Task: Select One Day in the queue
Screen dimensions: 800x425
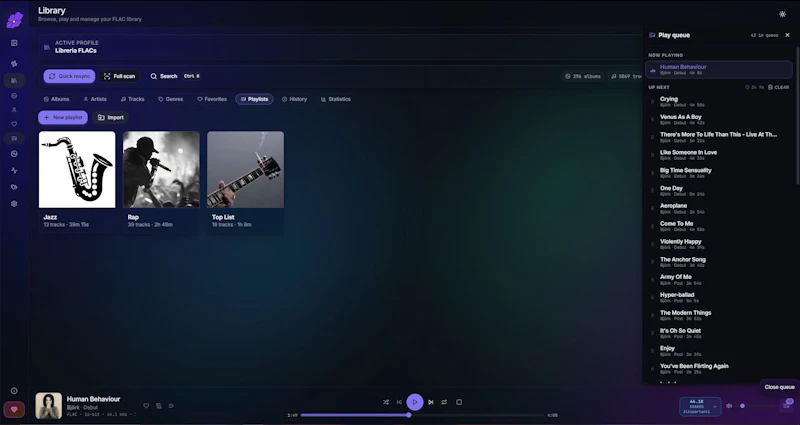Action: click(x=718, y=191)
